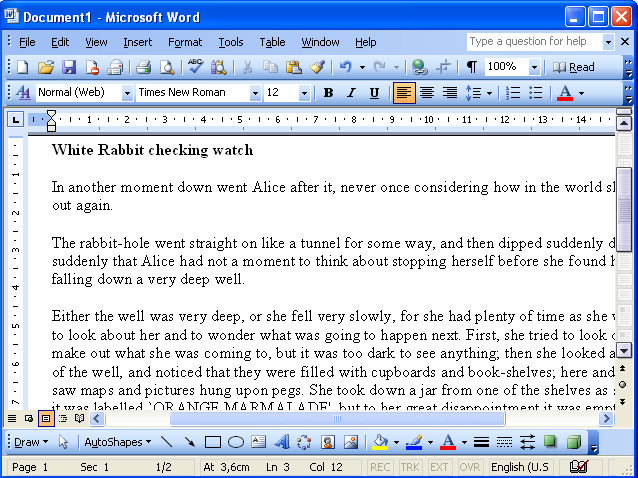Open the Tools menu
This screenshot has width=638, height=478.
(231, 42)
